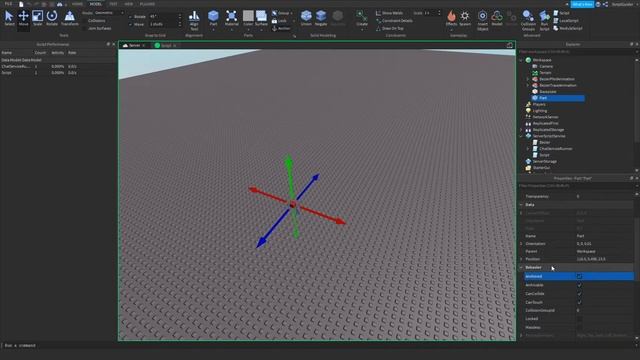Click the Model icon in Advanced
This screenshot has height=360, width=640.
[x=497, y=18]
